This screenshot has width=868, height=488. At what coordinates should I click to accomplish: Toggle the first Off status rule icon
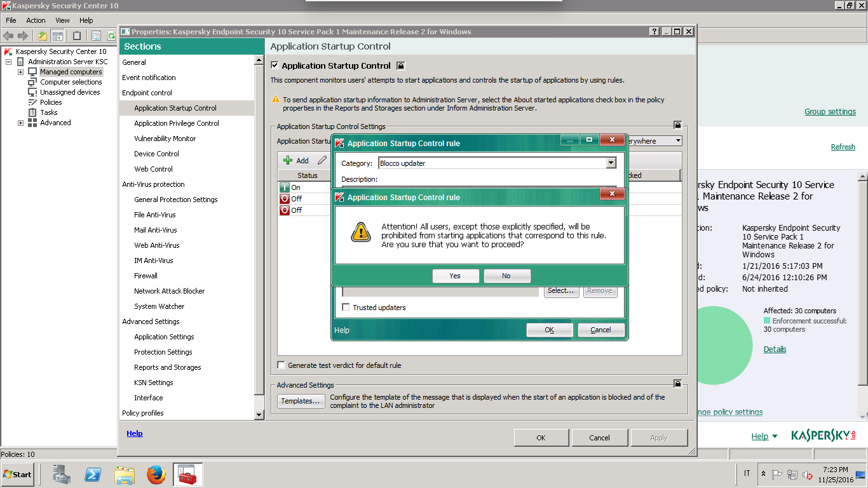coord(284,199)
